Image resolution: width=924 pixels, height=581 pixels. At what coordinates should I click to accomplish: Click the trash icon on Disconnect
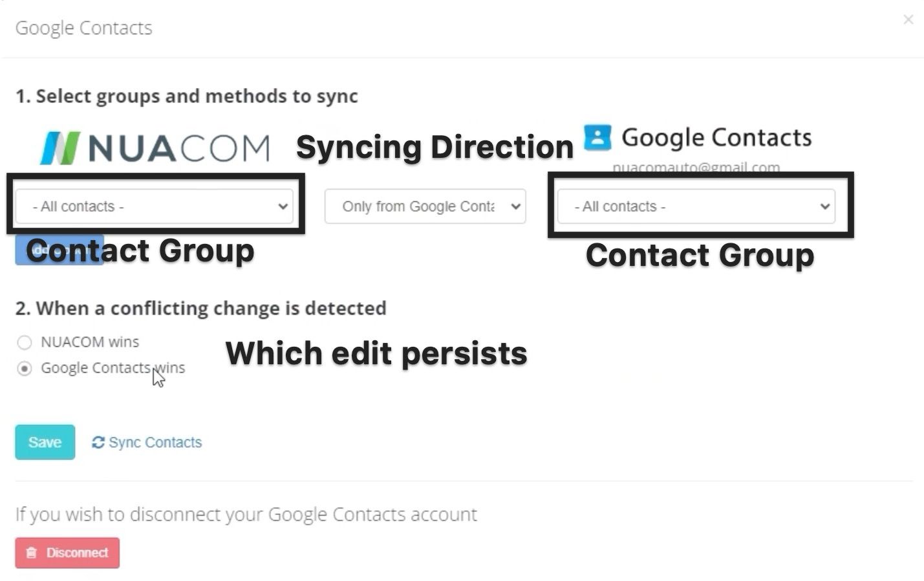click(31, 553)
